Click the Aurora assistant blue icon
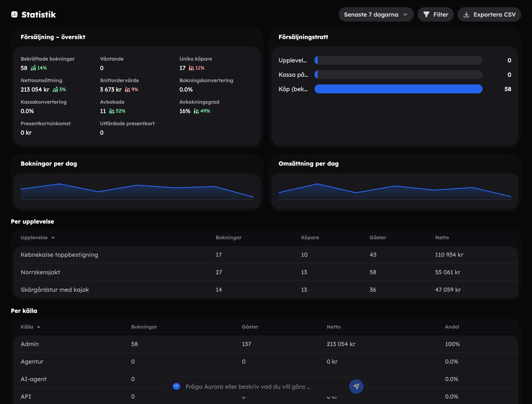This screenshot has height=404, width=532. pos(176,386)
